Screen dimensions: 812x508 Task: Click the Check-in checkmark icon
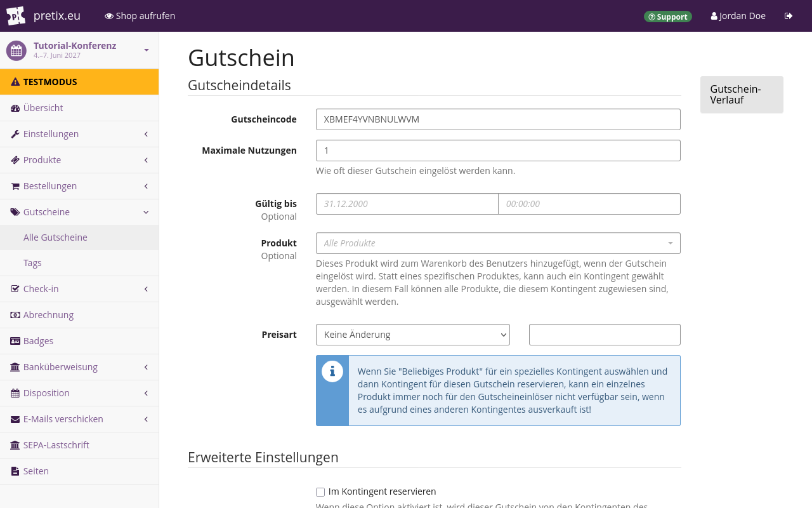click(x=15, y=289)
